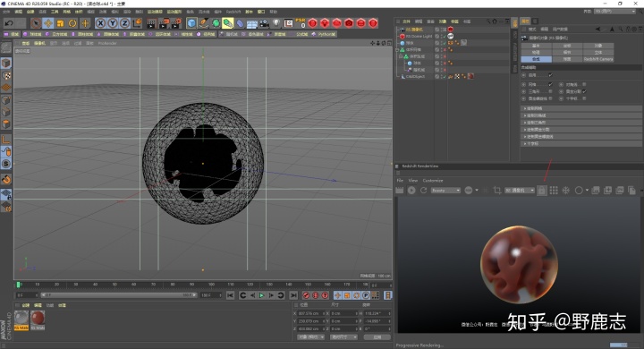
Task: Click the S snap circle icon in sidebar
Action: [6, 164]
